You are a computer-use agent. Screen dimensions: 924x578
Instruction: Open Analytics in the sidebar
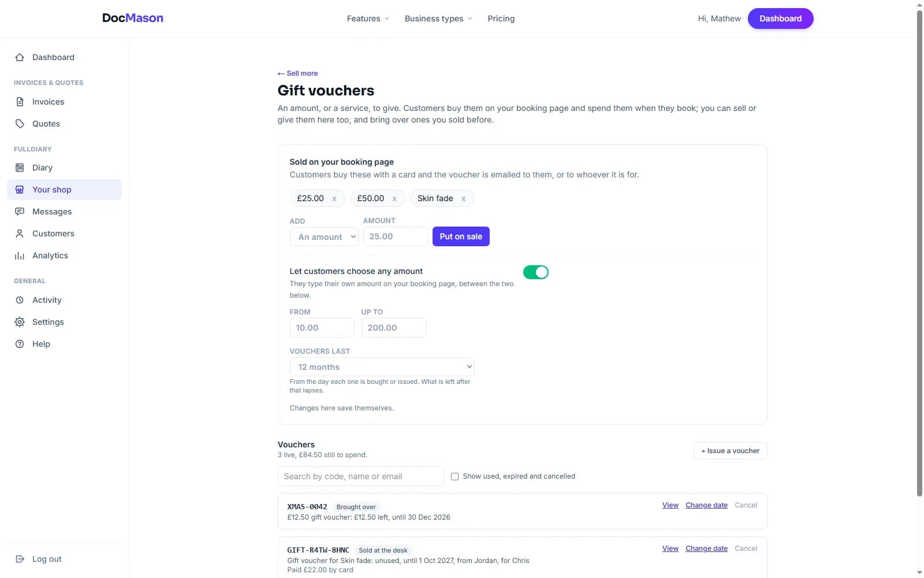tap(64, 255)
